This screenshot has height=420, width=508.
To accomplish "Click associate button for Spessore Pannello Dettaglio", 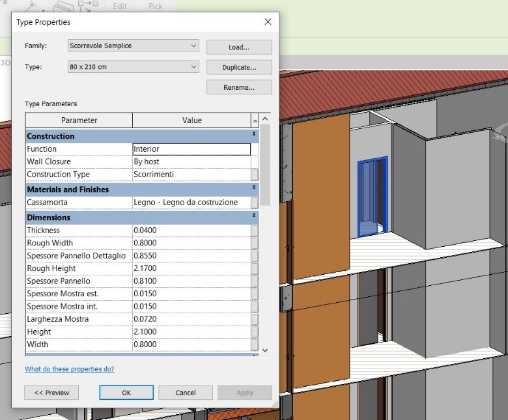I will coord(255,256).
